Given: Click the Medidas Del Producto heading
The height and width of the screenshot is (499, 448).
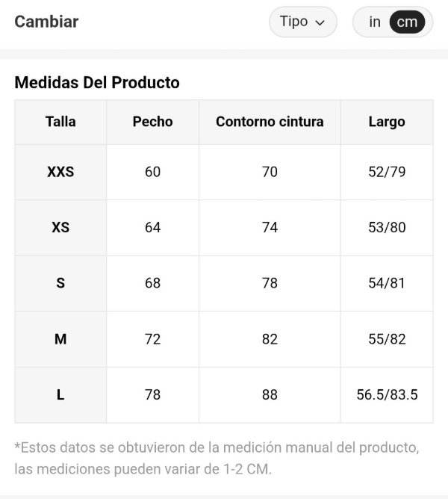Looking at the screenshot, I should point(97,83).
